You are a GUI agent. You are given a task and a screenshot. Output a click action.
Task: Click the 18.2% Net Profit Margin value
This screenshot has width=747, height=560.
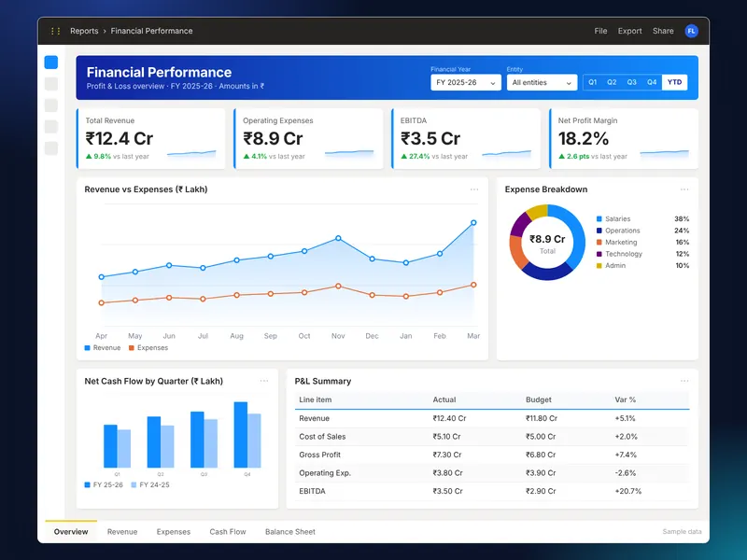(583, 138)
